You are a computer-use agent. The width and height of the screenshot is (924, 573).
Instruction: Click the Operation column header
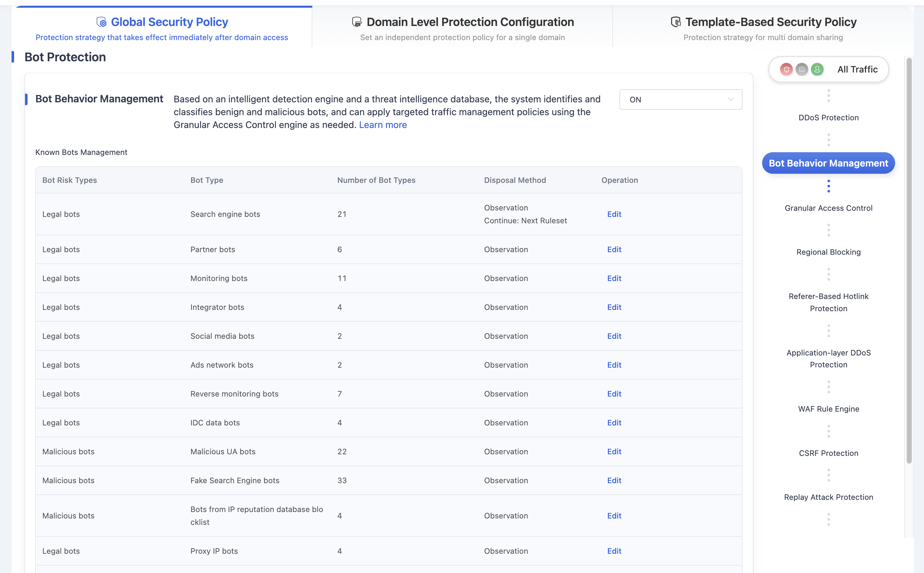pos(619,180)
